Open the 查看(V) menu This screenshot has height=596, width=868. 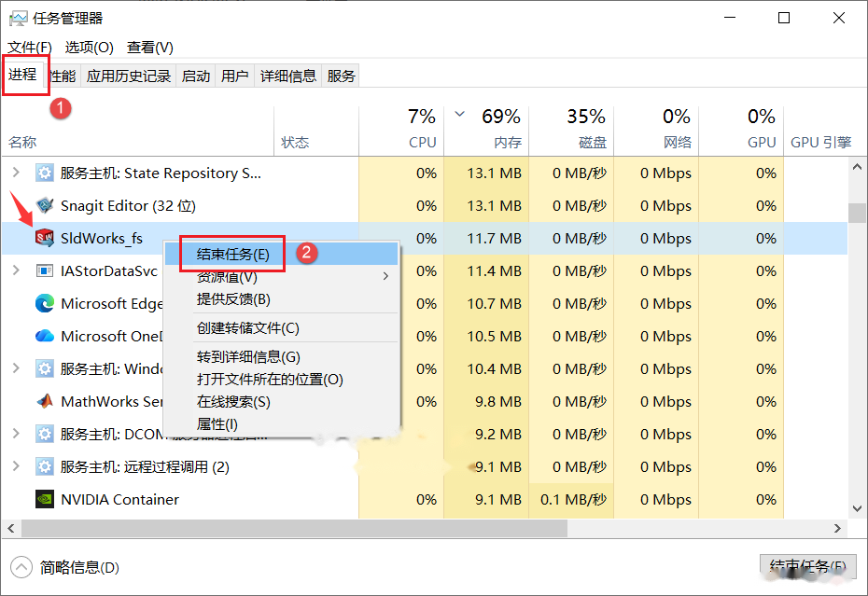[150, 48]
